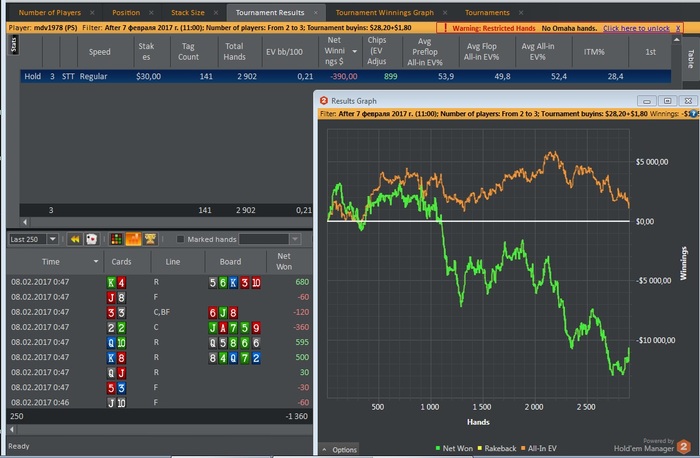
Task: Click the yellow rewind replay icon
Action: click(x=75, y=239)
